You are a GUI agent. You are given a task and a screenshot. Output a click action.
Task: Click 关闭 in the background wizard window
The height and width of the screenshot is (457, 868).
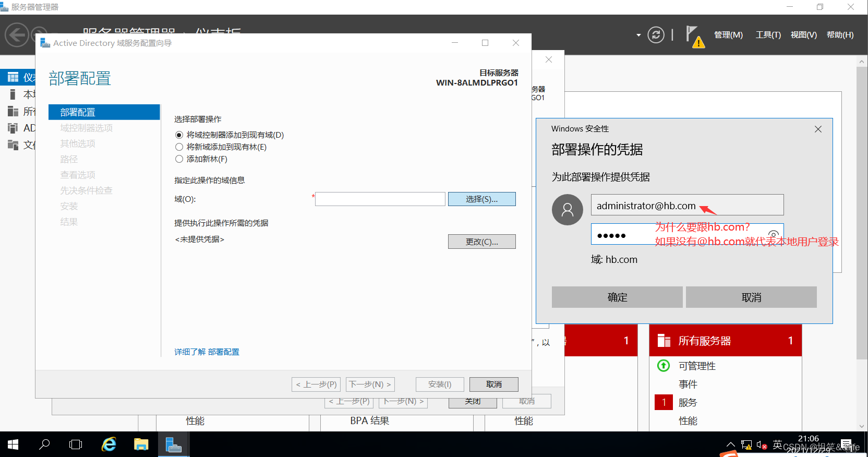coord(473,402)
